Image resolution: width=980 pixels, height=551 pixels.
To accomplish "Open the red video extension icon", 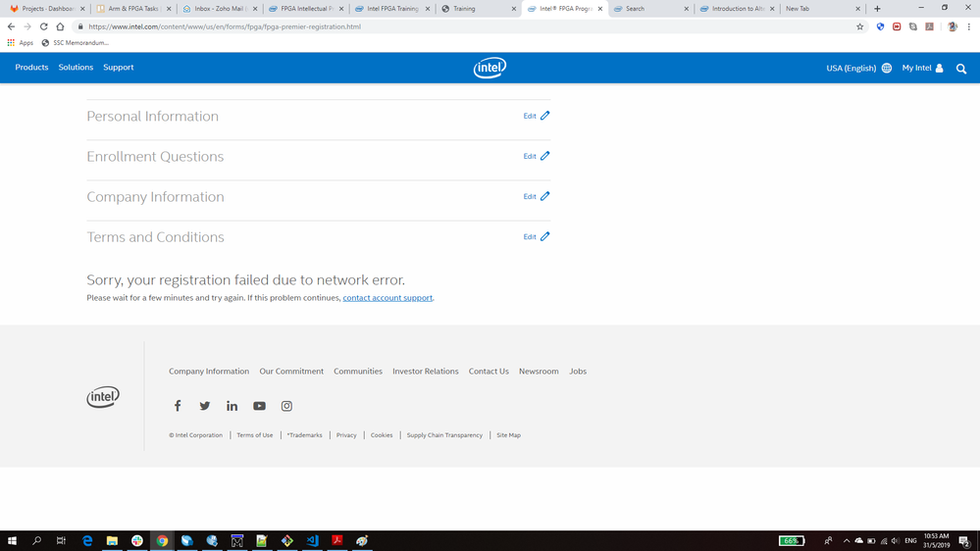I will click(897, 26).
